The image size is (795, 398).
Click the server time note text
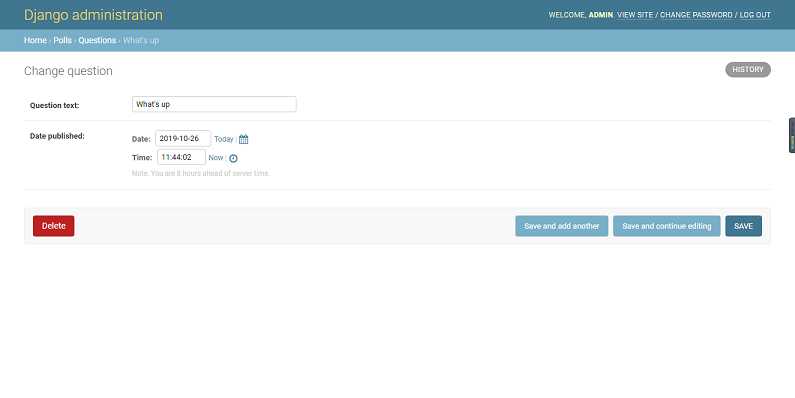pos(201,173)
